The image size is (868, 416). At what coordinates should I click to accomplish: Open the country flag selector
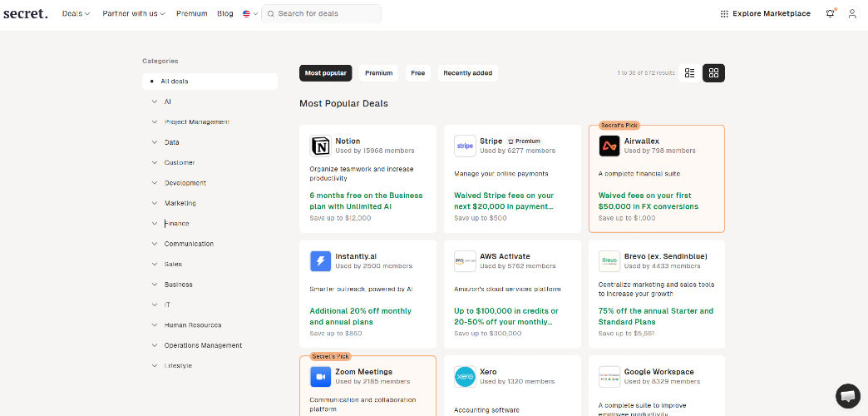250,14
